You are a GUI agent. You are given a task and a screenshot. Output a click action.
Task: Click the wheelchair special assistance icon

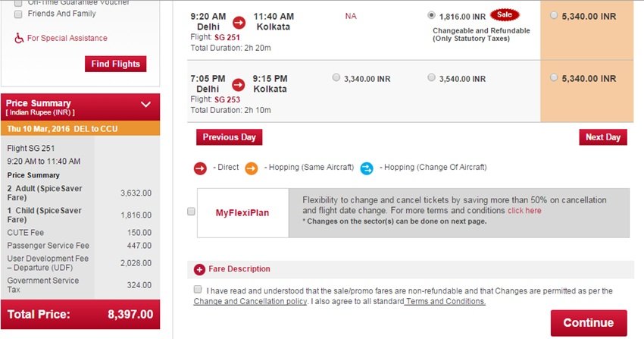pos(20,38)
